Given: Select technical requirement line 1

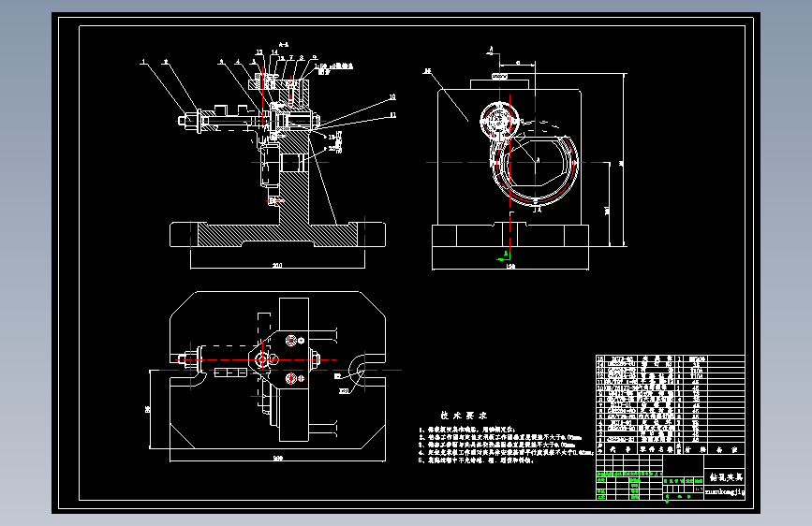Looking at the screenshot, I should click(467, 430).
